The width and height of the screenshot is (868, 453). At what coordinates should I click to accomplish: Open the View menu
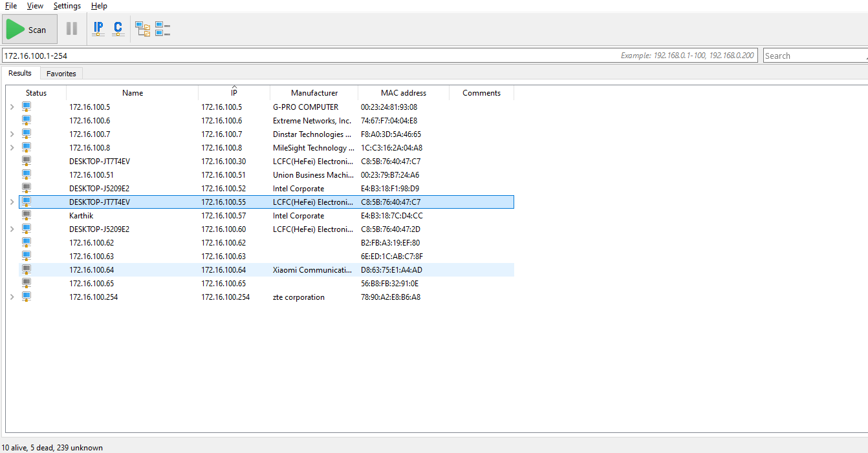35,6
